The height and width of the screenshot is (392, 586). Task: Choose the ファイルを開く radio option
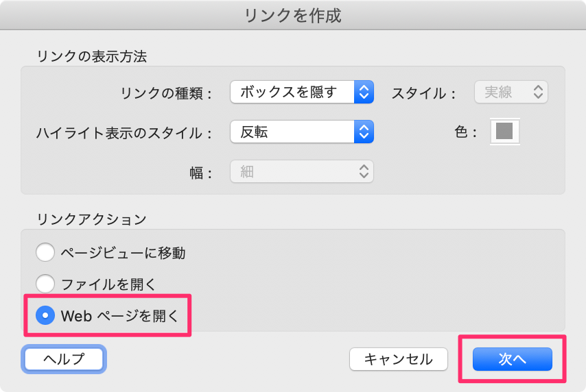(x=45, y=283)
